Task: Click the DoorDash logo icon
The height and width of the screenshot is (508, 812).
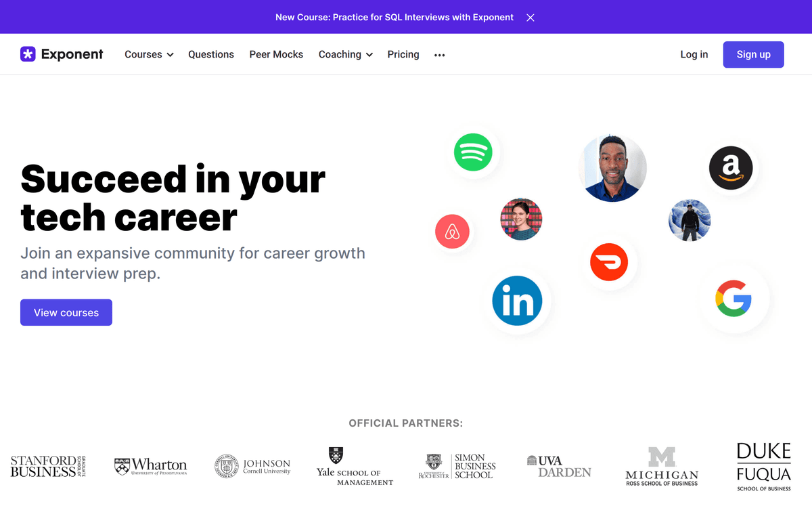Action: [x=609, y=262]
